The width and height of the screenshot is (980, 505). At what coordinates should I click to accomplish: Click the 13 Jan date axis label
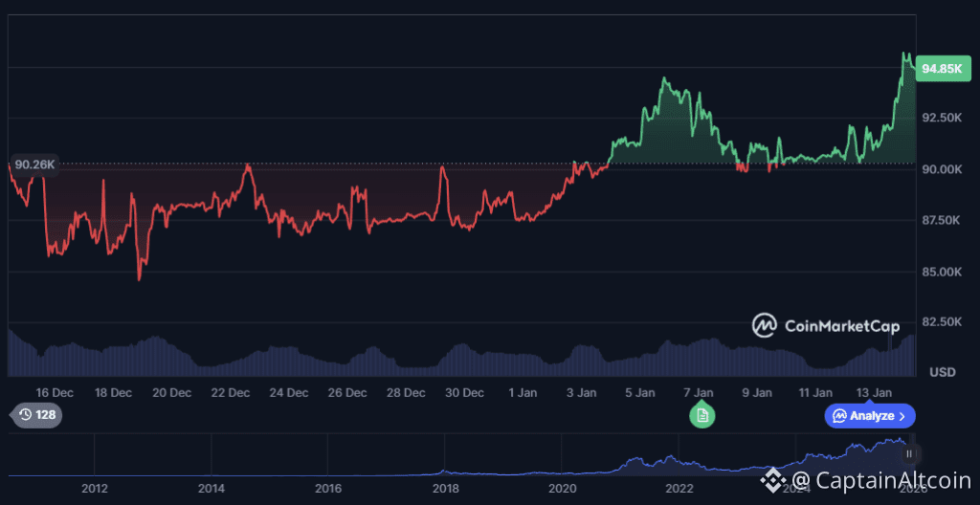pos(874,392)
